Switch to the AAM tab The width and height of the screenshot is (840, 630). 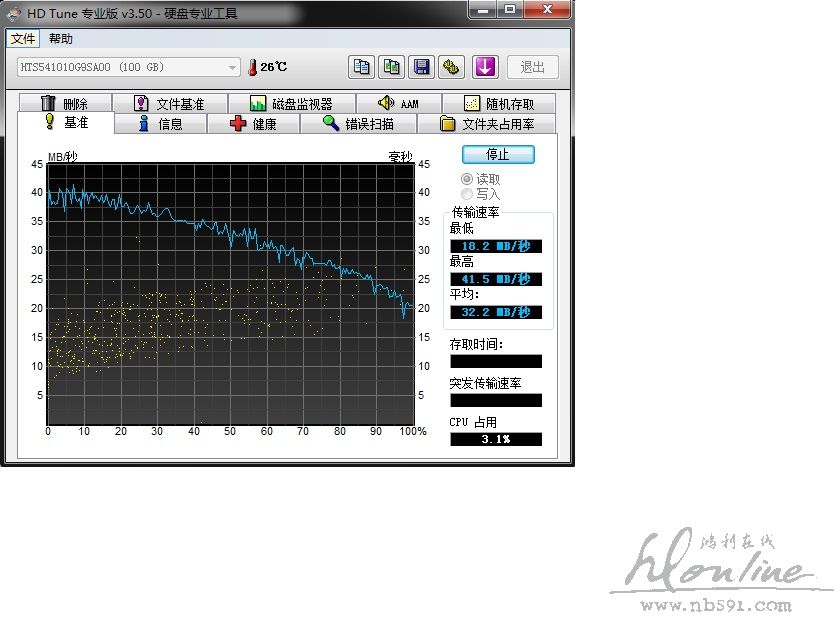[398, 104]
